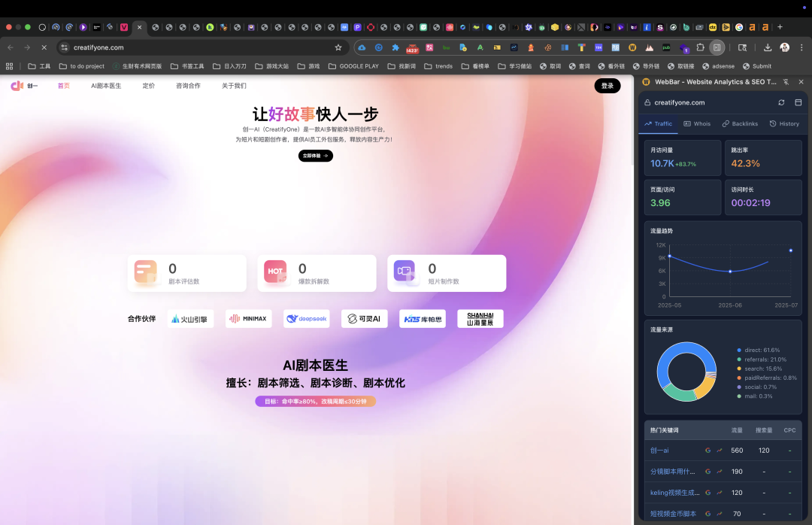Refresh WebBar data for creatifyone.com
Screen dimensions: 812x525
(781, 102)
